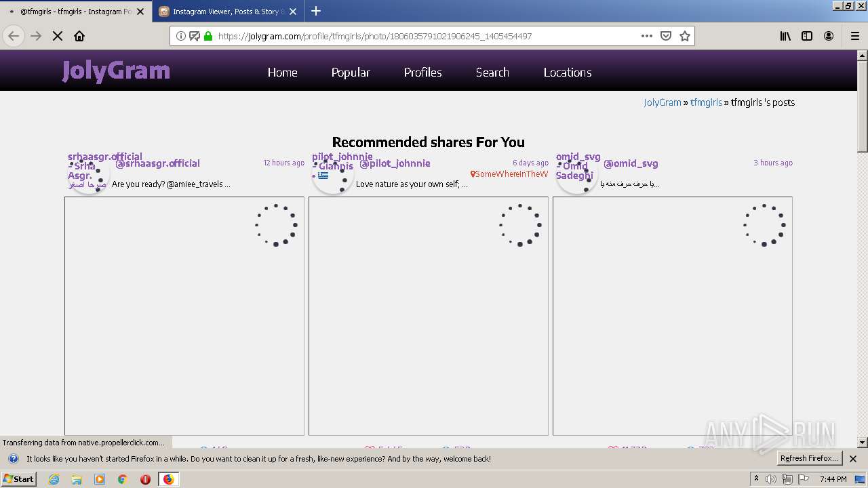Click the volume speaker tray icon

click(x=770, y=479)
